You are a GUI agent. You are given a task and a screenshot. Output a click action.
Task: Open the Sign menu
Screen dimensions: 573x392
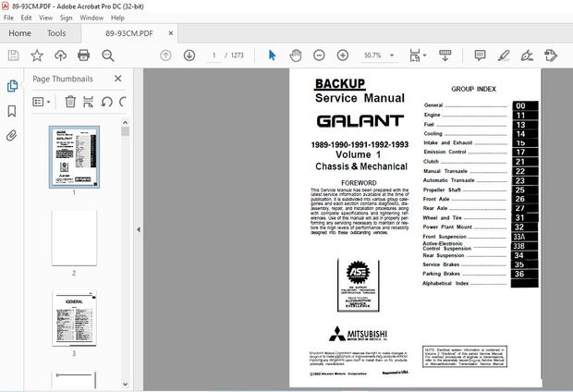[67, 18]
